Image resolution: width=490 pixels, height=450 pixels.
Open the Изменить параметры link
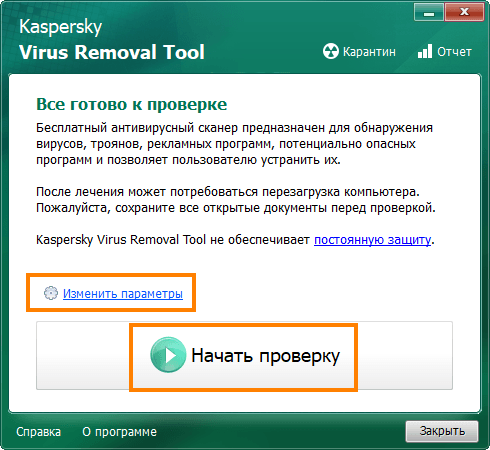coord(123,293)
